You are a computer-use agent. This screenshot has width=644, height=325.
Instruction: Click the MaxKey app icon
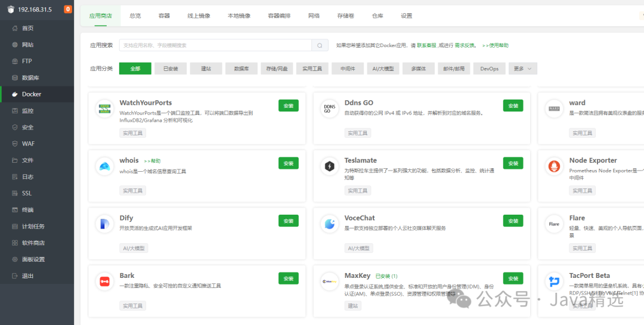coord(329,281)
